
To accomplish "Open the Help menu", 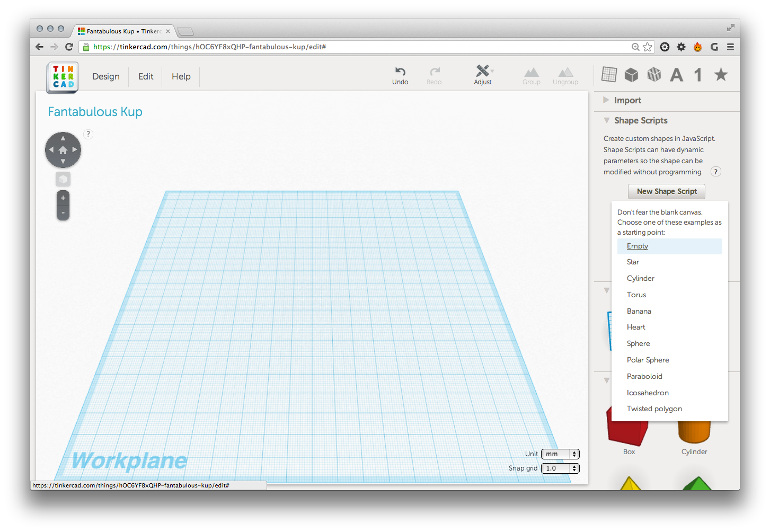I will (x=181, y=76).
